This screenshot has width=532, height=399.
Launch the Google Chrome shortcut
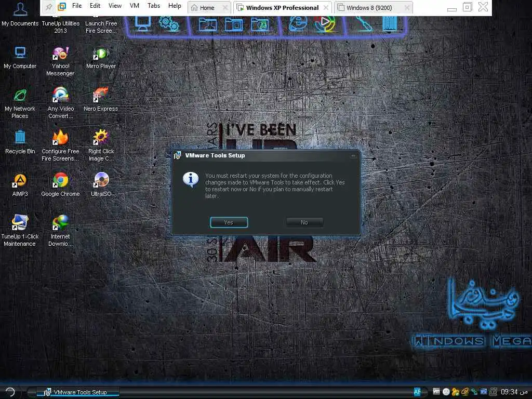tap(60, 185)
